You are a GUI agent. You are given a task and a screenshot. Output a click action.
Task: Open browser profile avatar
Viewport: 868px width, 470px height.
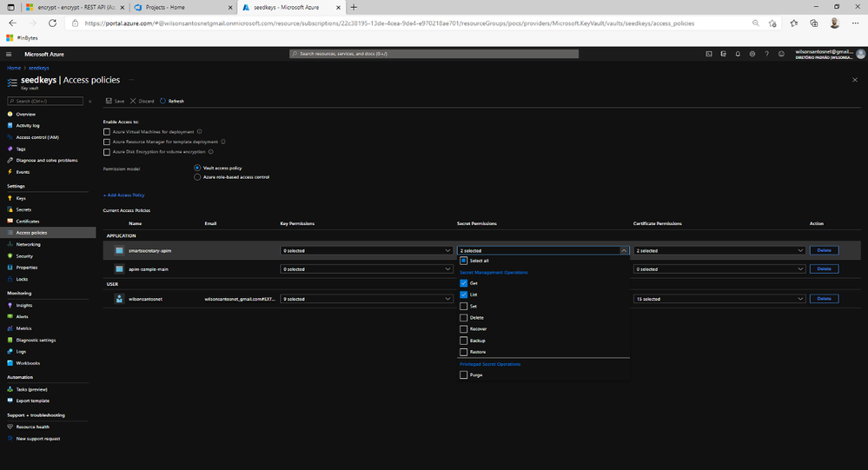[835, 23]
